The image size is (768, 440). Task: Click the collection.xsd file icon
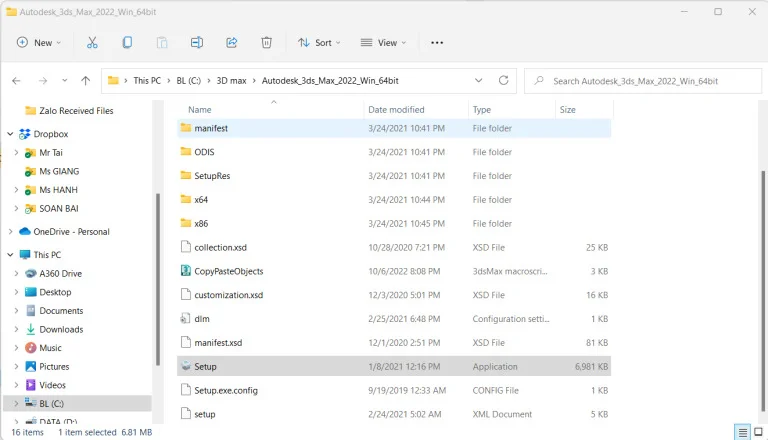click(x=186, y=247)
